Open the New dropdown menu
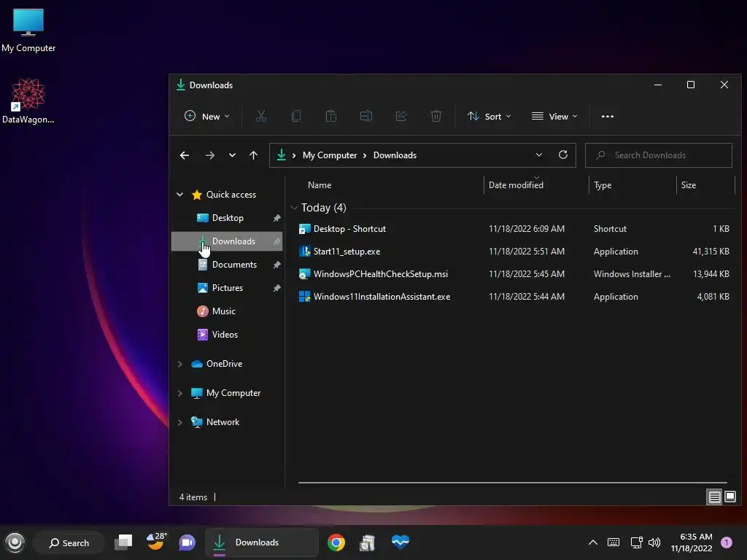The width and height of the screenshot is (747, 560). (x=207, y=116)
